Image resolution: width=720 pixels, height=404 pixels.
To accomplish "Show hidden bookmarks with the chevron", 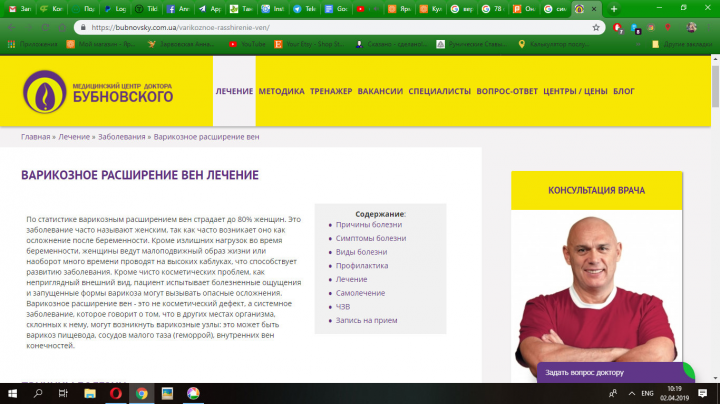I will pos(638,44).
